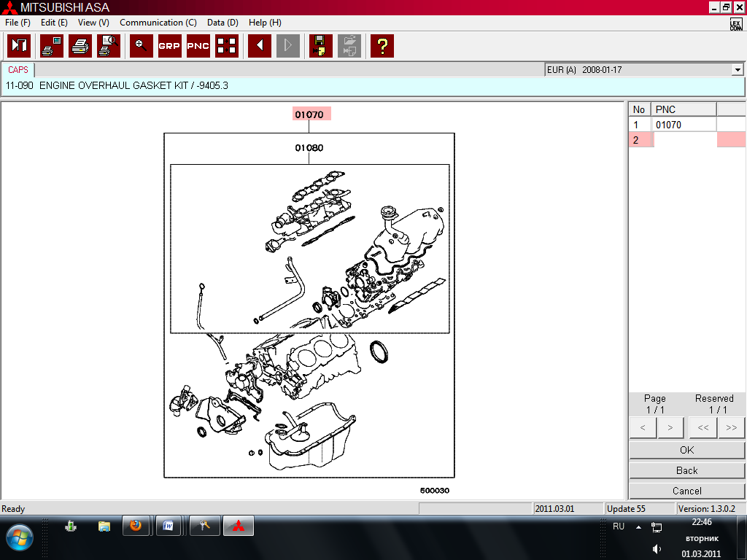Viewport: 747px width, 560px height.
Task: Click the GRP group toolbar button
Action: tap(169, 46)
